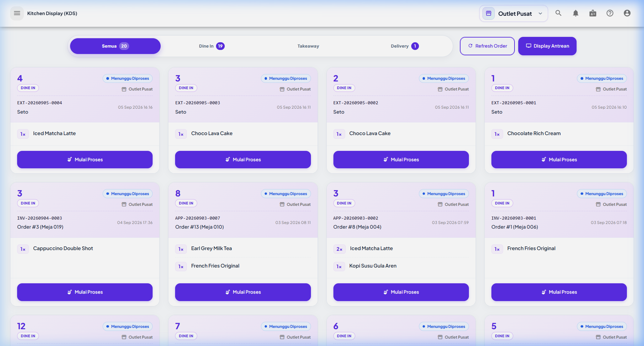The height and width of the screenshot is (346, 644).
Task: Click the ID badge icon in header
Action: (x=593, y=13)
